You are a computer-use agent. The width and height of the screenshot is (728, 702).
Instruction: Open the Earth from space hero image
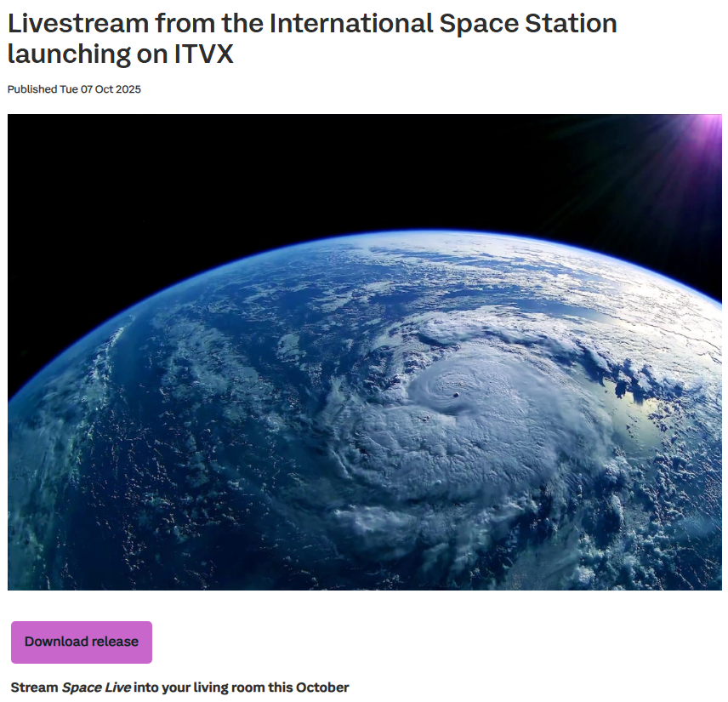point(364,351)
